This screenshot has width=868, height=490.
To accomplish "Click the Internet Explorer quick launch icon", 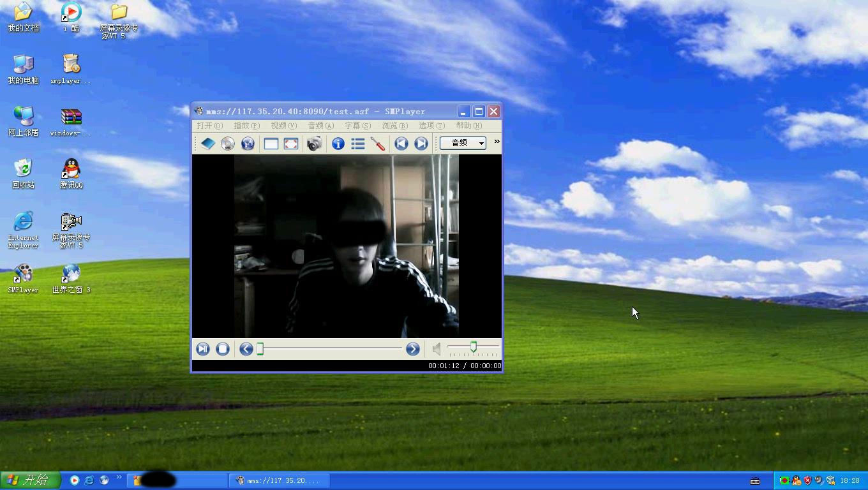I will [x=89, y=480].
